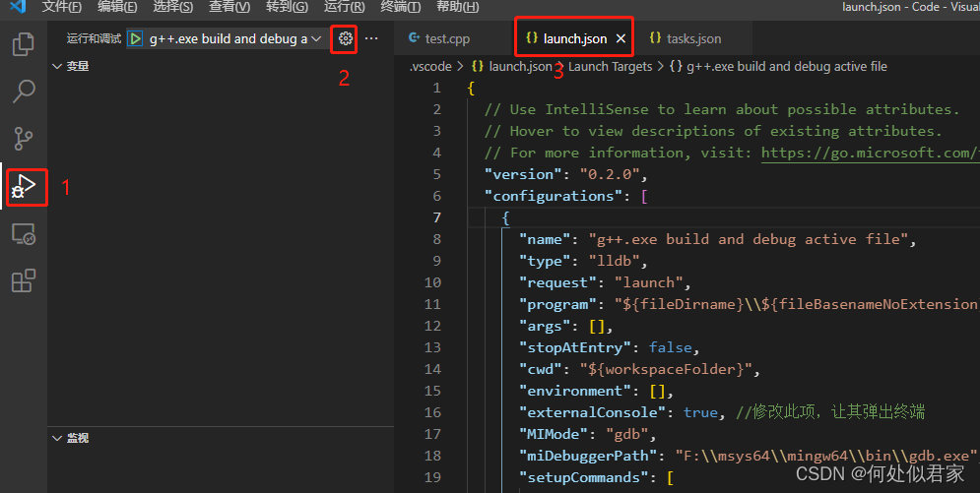Collapse the 变量 section
Viewport: 980px width, 493px height.
71,66
